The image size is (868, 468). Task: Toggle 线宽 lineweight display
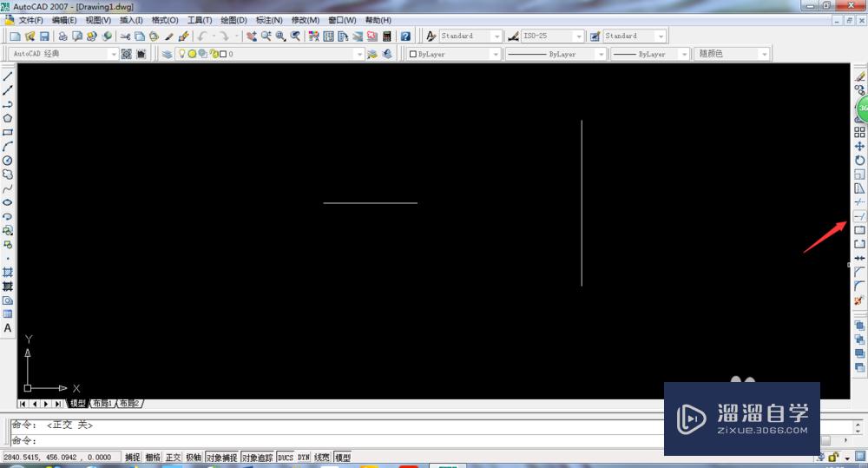point(322,457)
